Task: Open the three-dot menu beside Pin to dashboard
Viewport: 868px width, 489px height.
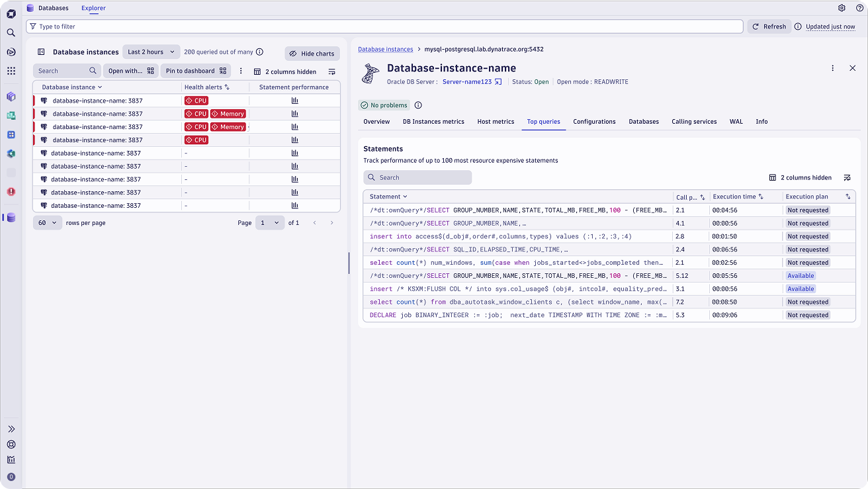Action: tap(241, 71)
